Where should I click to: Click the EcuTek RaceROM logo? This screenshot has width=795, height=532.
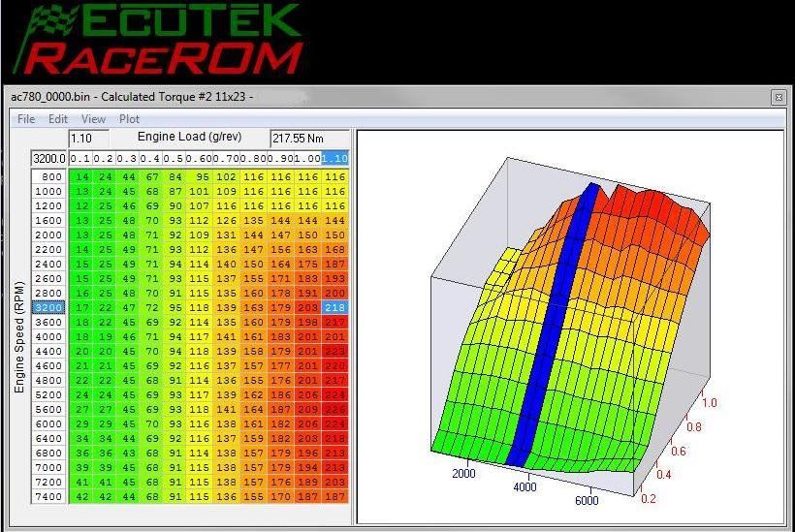[x=160, y=41]
